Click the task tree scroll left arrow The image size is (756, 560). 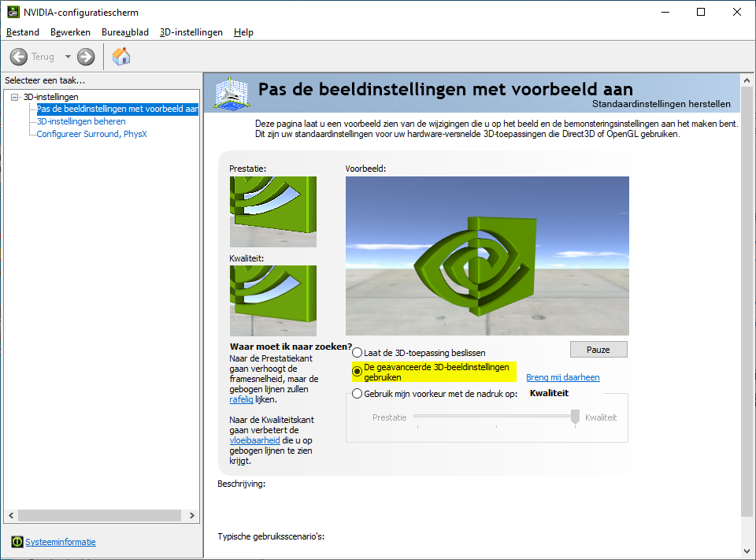[x=11, y=515]
